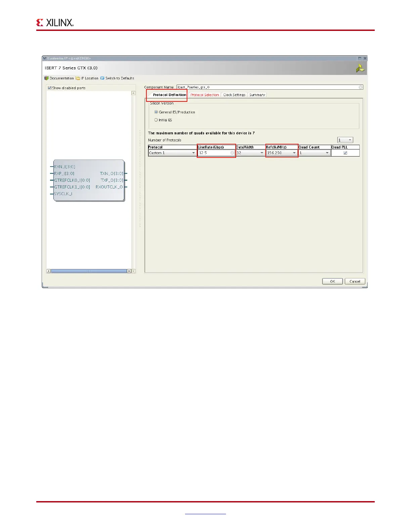411x532 pixels.
Task: Click scroll up arrow in port preview
Action: (x=133, y=93)
